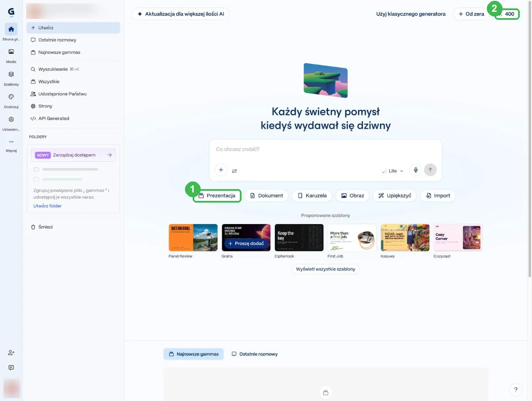Expand the Lite model dropdown
This screenshot has height=401, width=532.
[x=393, y=171]
